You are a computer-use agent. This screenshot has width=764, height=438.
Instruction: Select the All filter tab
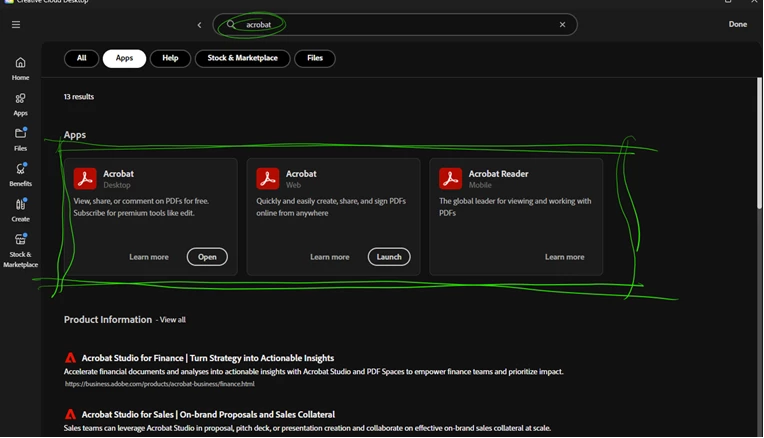pyautogui.click(x=81, y=58)
